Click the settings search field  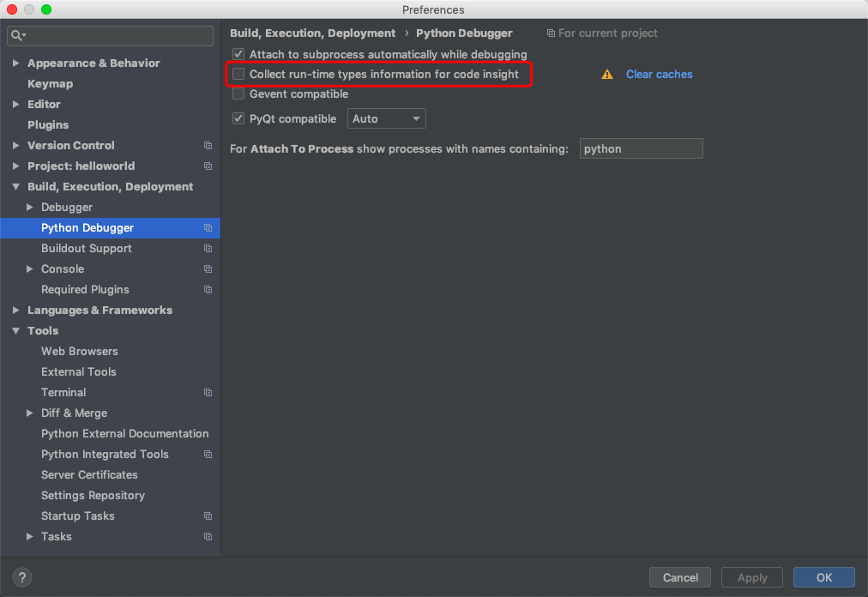pos(110,35)
